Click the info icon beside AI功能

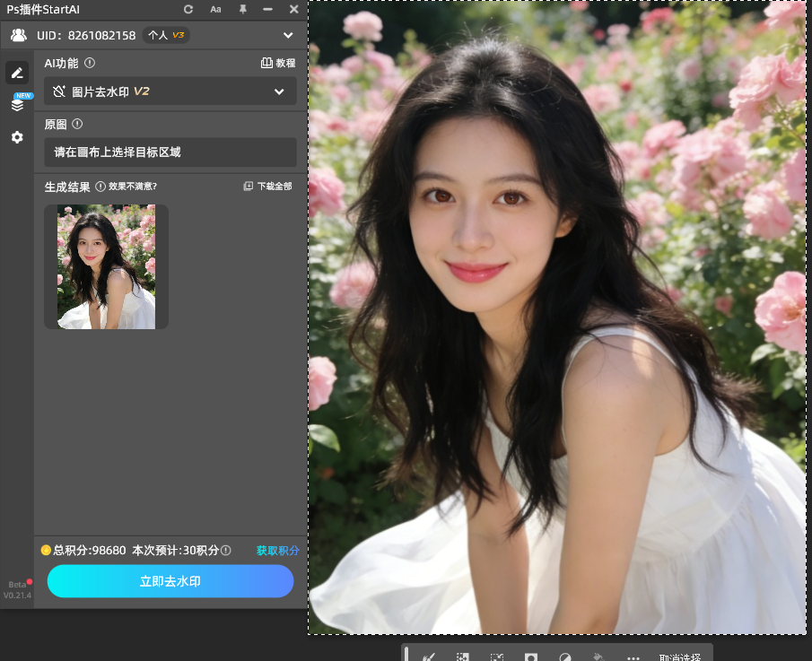coord(90,64)
